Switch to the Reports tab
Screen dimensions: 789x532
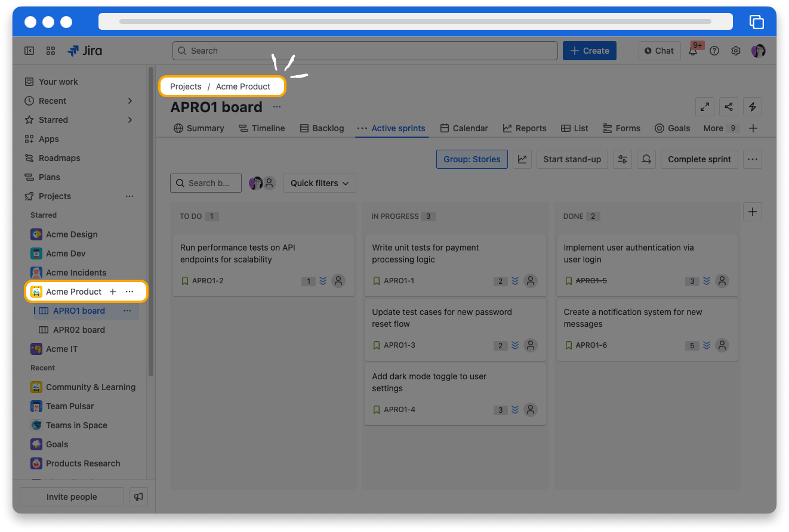[525, 128]
